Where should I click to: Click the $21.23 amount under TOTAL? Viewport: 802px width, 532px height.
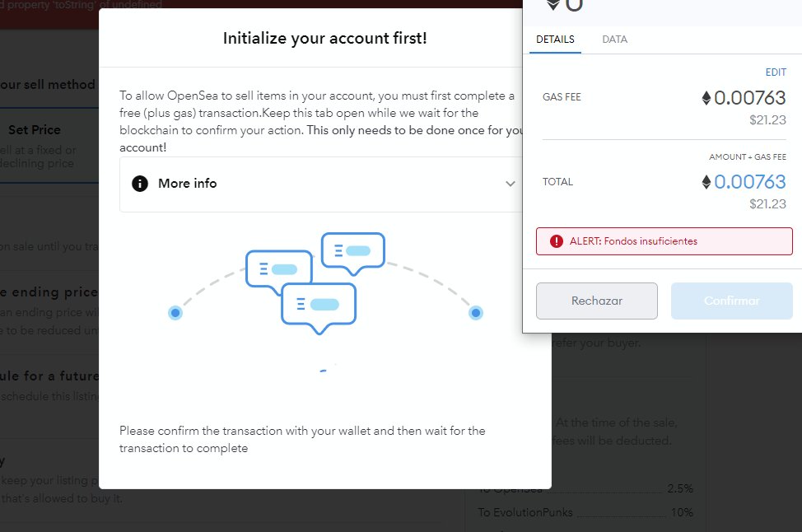(767, 204)
